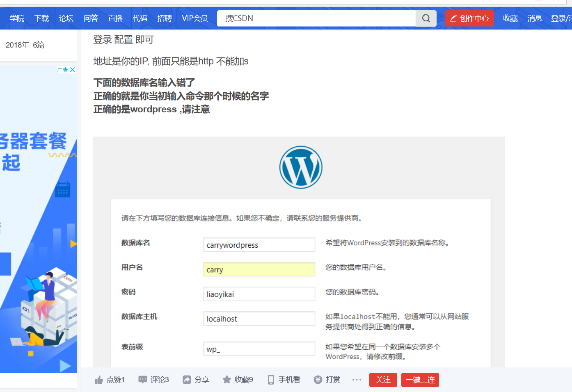
Task: Click the text 地址是你的IP, 前面只能是http 不能加s
Action: pos(171,62)
